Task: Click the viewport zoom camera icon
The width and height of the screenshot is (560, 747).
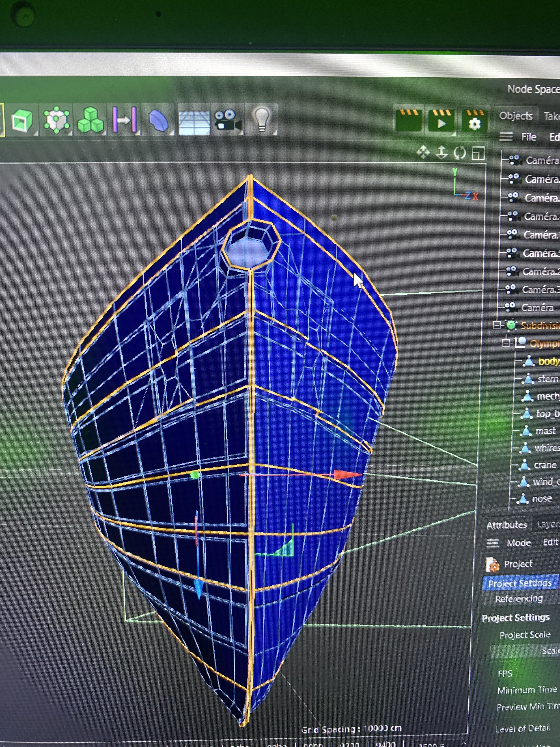Action: click(x=442, y=153)
